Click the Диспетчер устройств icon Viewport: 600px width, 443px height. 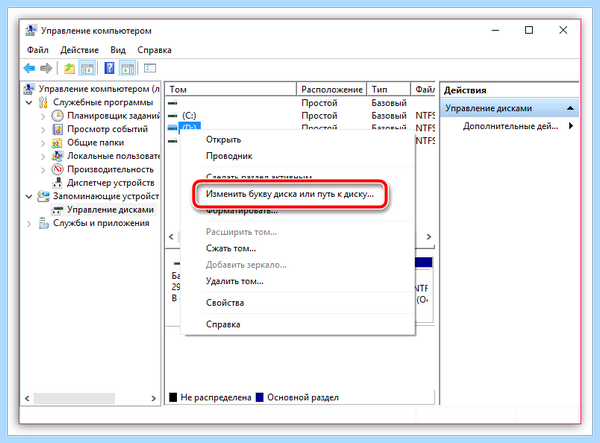point(57,183)
